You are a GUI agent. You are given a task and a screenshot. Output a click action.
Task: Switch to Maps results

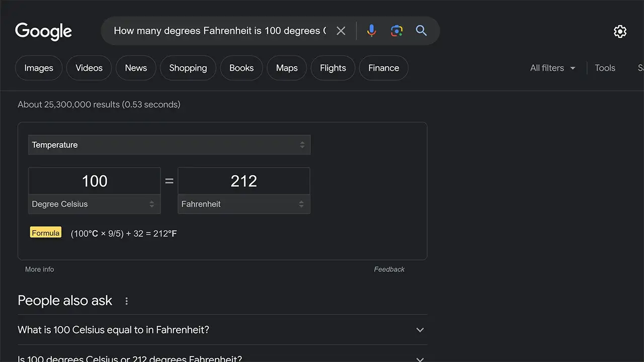coord(287,68)
